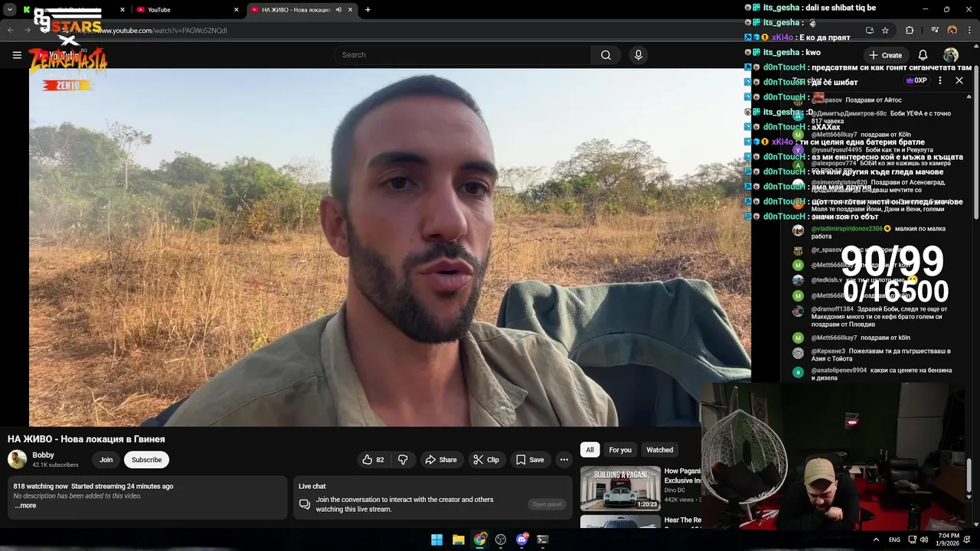
Task: Dislike the live stream video
Action: click(x=403, y=460)
